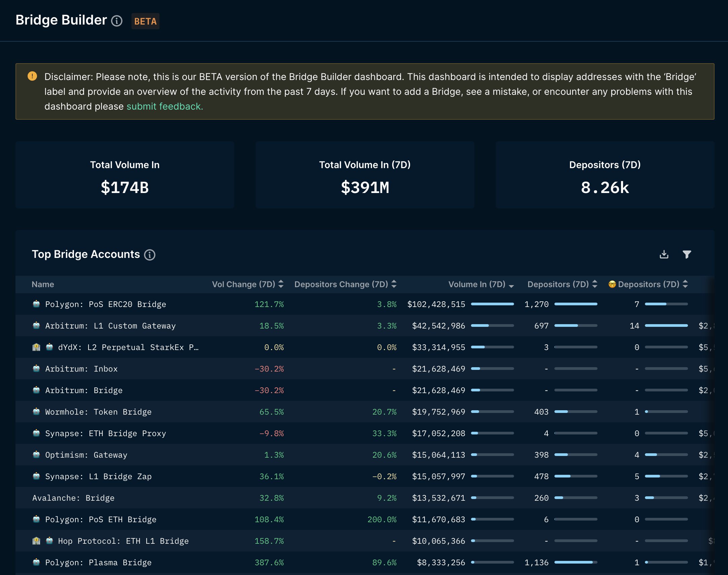The image size is (728, 575).
Task: Click robot icon next to Polygon: Plasma Bridge
Action: [x=36, y=563]
